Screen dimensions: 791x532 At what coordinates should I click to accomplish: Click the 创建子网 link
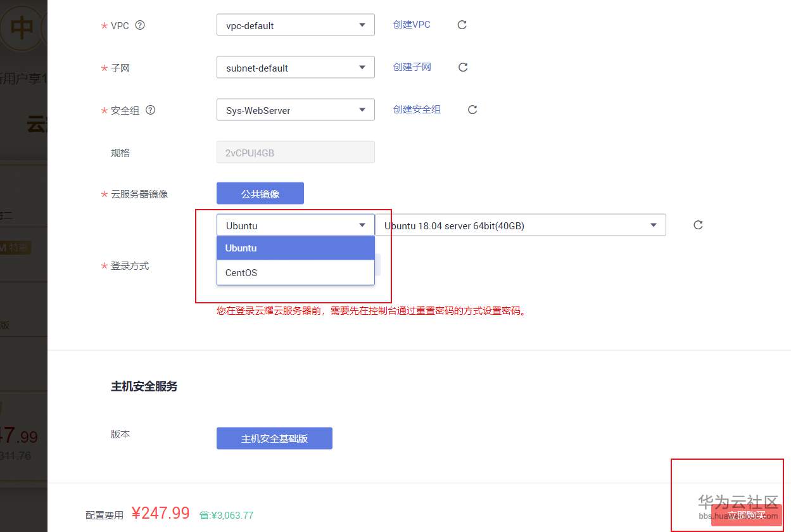click(x=412, y=67)
